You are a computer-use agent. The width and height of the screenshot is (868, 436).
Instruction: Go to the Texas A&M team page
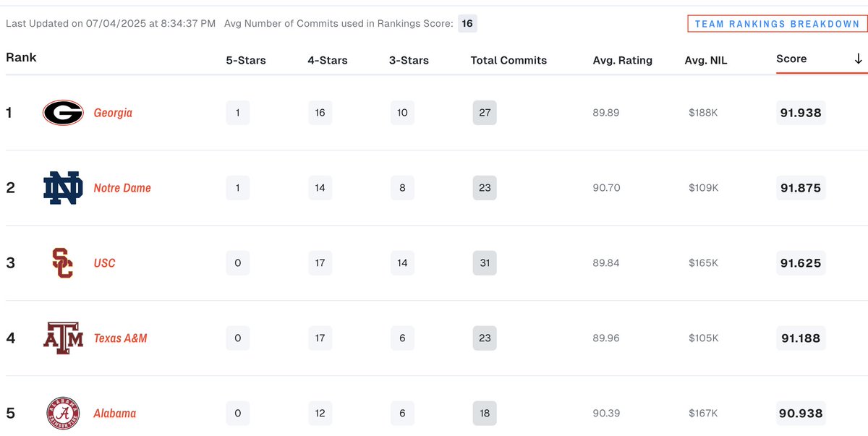[120, 338]
